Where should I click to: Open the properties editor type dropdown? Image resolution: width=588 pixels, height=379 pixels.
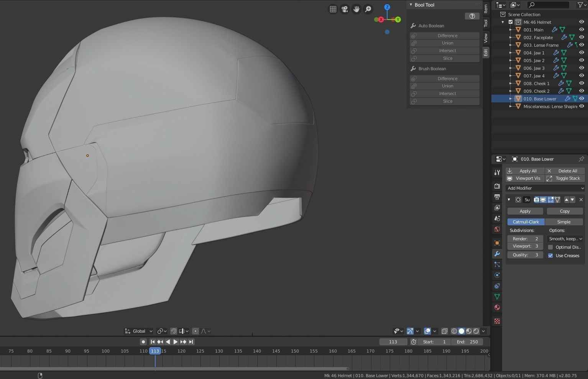pyautogui.click(x=500, y=159)
